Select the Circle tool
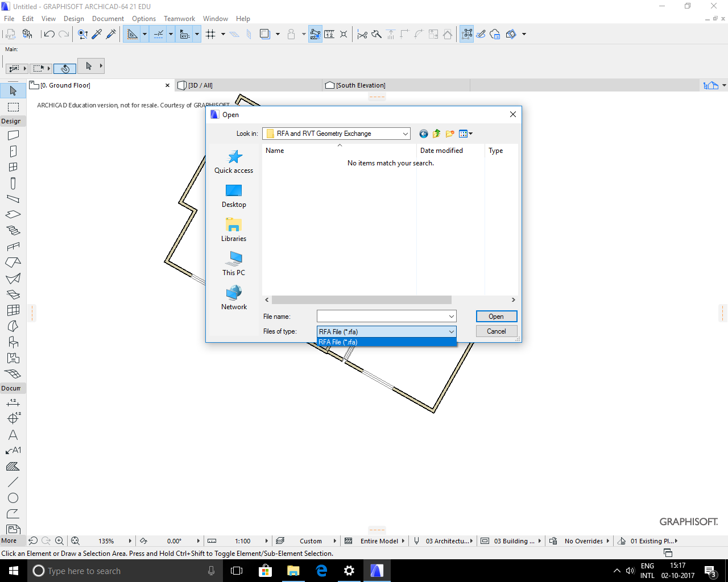 pos(13,497)
